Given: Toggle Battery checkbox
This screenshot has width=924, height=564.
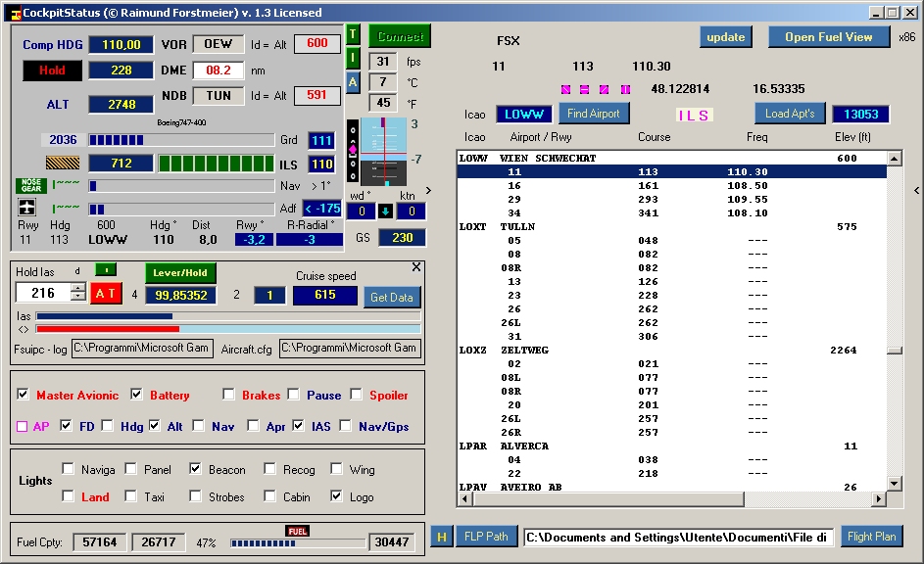Looking at the screenshot, I should pos(137,394).
